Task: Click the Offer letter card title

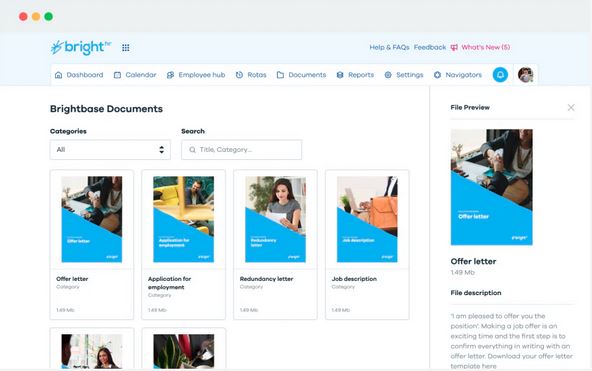Action: pos(72,279)
